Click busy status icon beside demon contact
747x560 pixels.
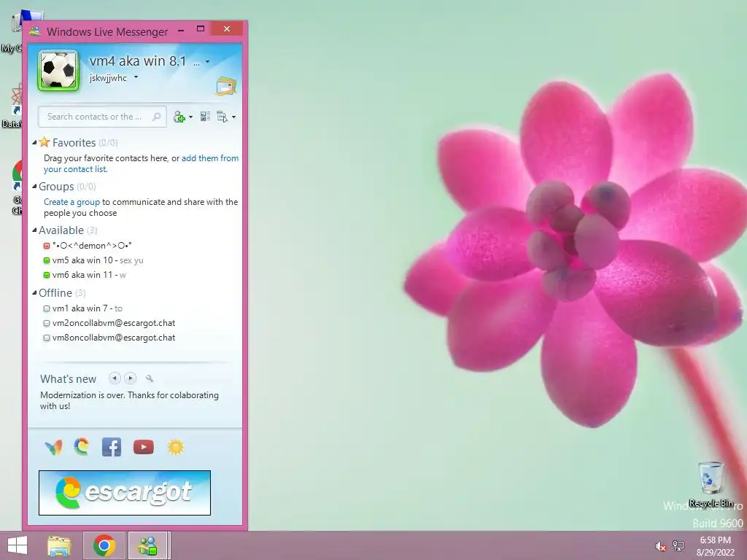[47, 246]
